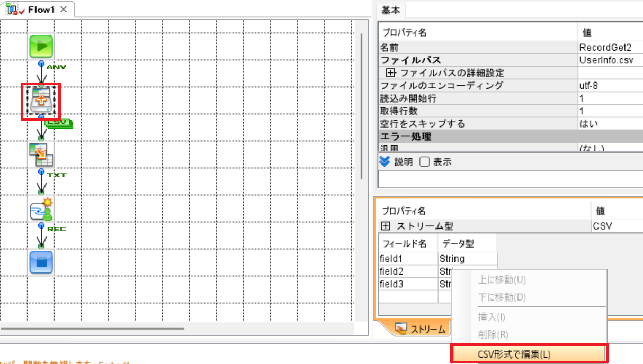Click the String data type of field1
Image resolution: width=643 pixels, height=364 pixels.
468,259
